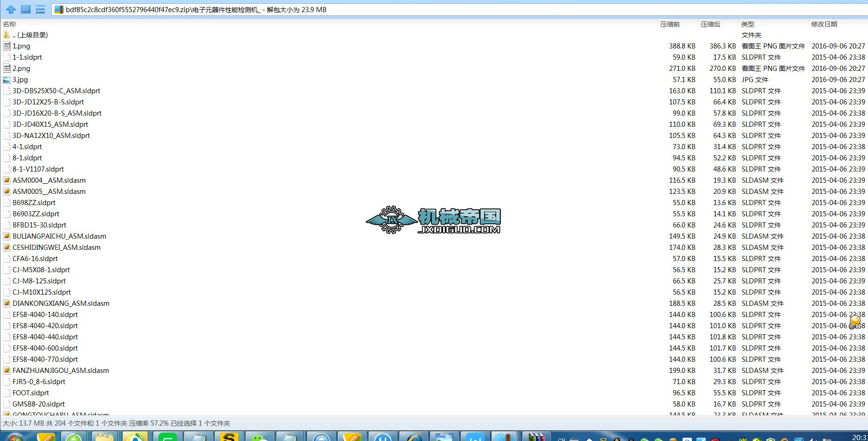Select the file name 8-1.sldprt
The height and width of the screenshot is (441, 868).
(27, 158)
